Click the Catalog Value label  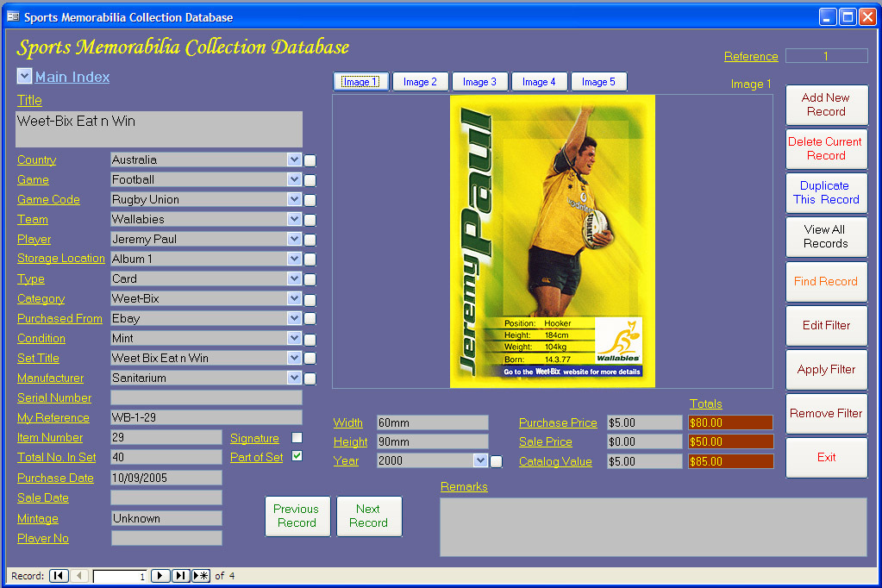click(555, 461)
